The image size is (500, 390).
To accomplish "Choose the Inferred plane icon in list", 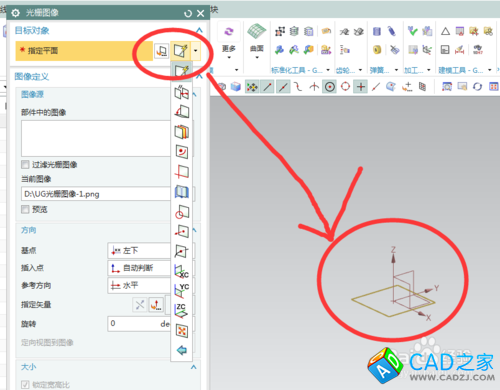I will [181, 70].
